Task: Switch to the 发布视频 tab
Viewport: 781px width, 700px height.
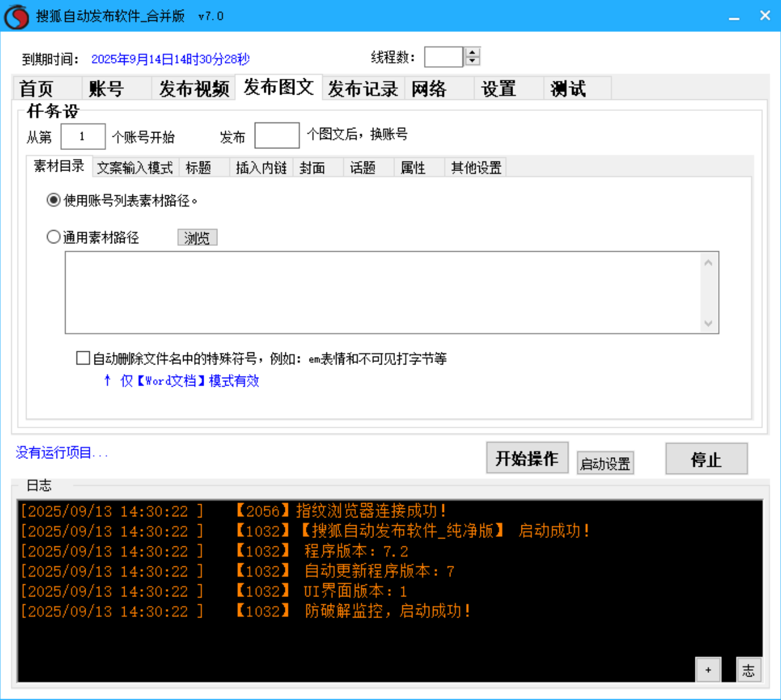Action: (194, 88)
